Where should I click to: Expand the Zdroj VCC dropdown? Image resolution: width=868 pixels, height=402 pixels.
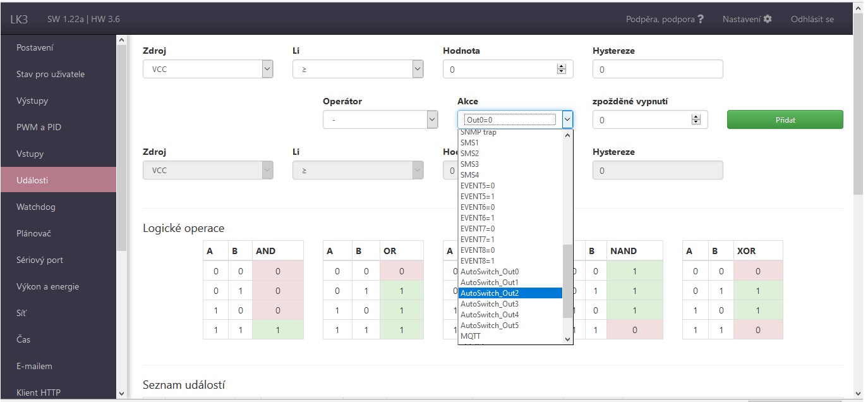[x=208, y=70]
